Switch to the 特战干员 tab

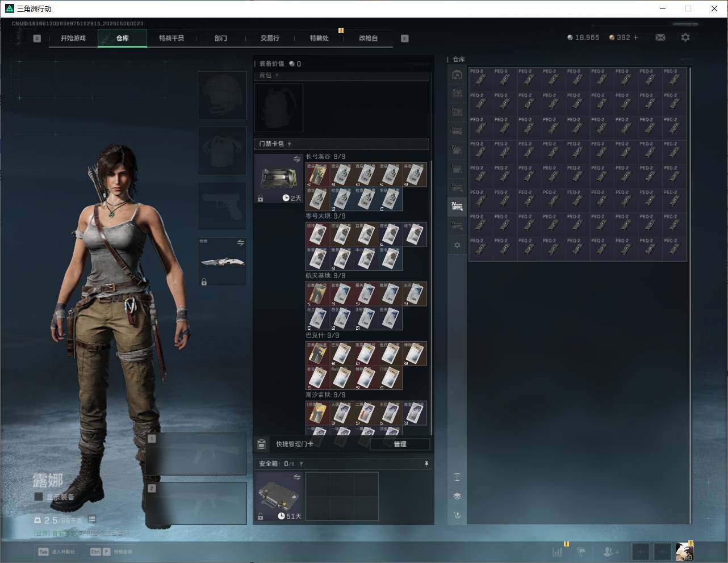[171, 38]
